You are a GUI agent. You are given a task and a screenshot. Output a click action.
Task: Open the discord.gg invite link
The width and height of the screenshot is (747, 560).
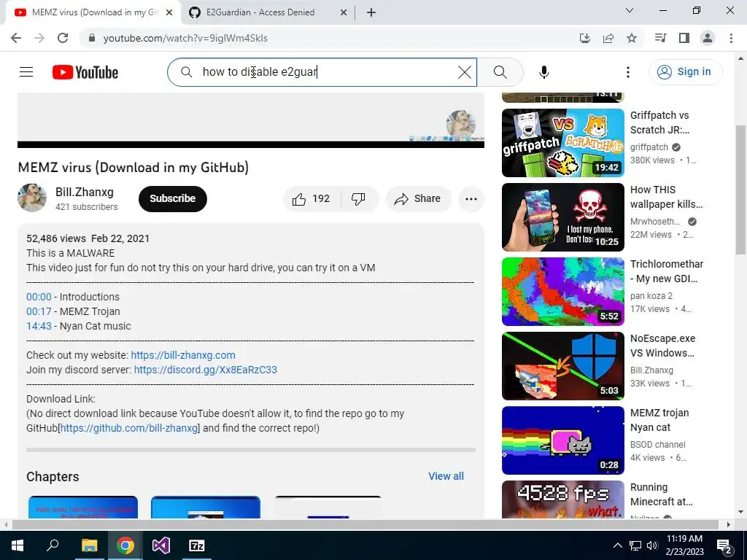click(x=205, y=370)
